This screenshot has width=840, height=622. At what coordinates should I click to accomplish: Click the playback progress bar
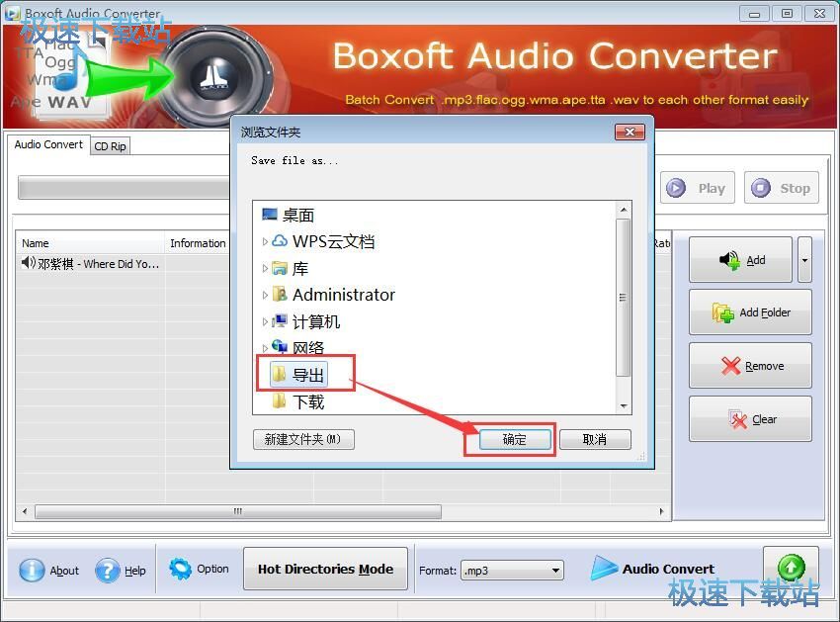[125, 188]
